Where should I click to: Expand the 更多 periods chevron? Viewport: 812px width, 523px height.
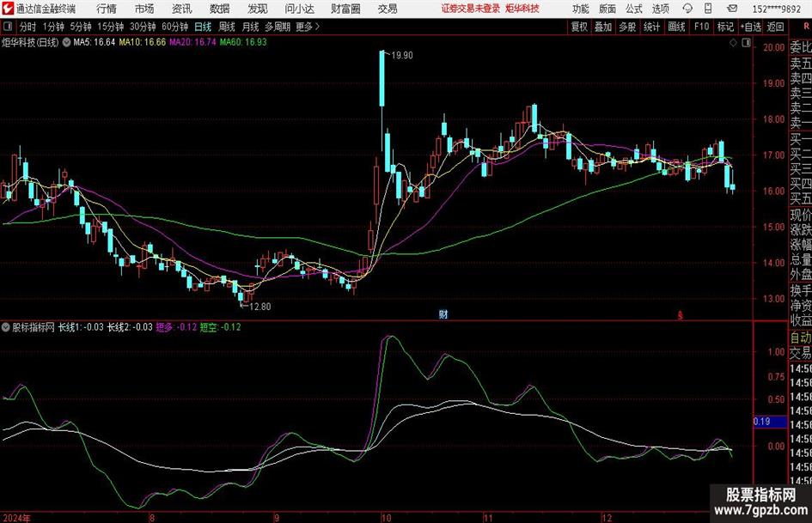(x=317, y=27)
